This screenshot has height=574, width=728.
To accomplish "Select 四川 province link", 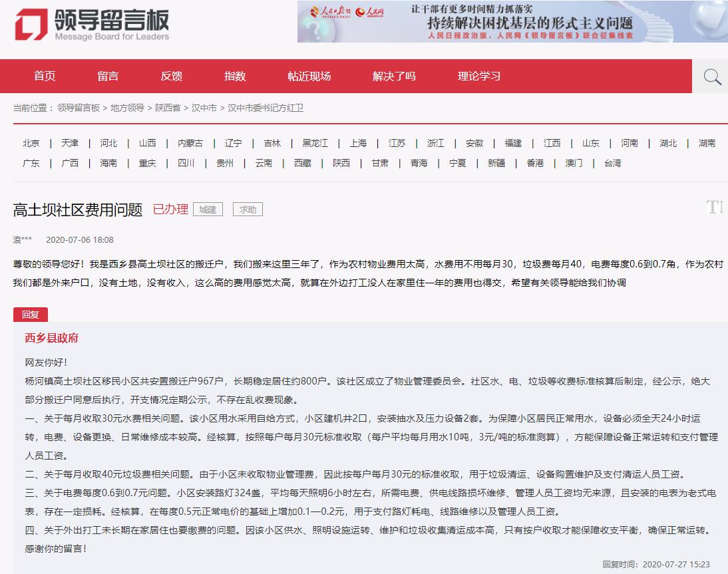I will pyautogui.click(x=186, y=164).
